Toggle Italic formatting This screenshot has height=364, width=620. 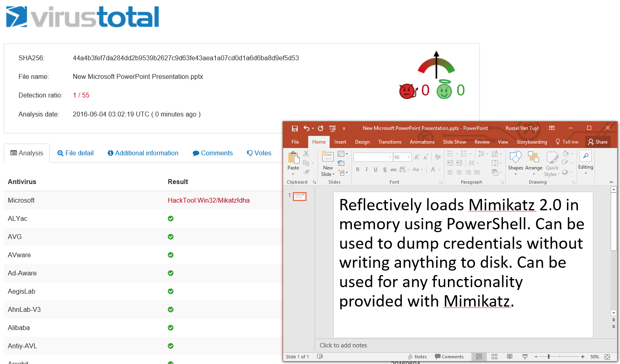[x=366, y=169]
